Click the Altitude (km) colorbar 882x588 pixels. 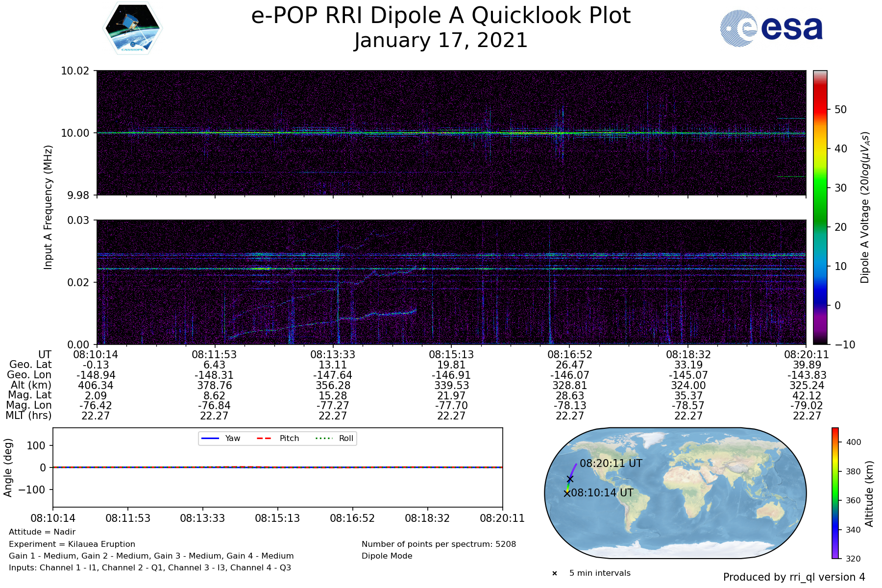tap(835, 493)
